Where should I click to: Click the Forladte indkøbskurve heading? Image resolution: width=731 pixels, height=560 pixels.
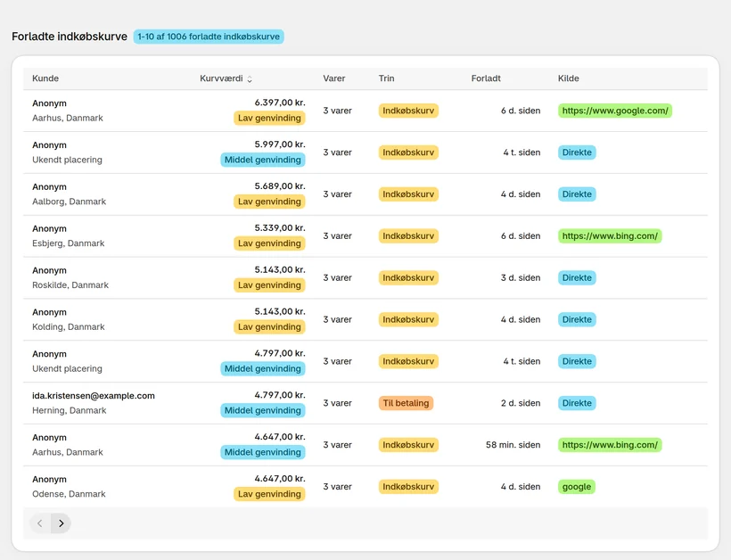click(x=70, y=37)
